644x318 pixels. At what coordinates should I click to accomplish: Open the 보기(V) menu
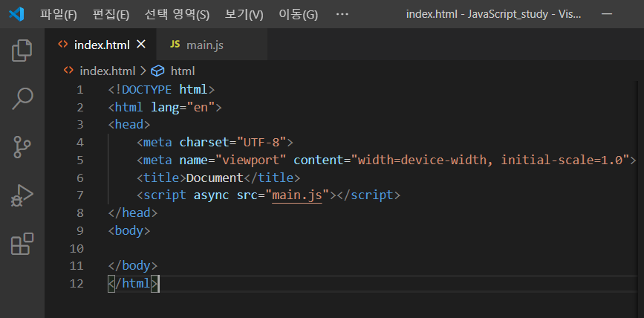[x=244, y=15]
